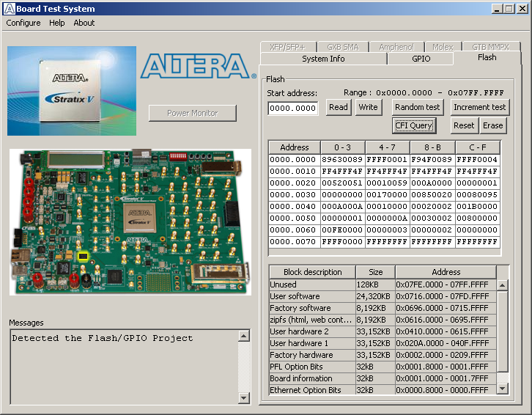The image size is (532, 415).
Task: Click block table scroll up arrow
Action: (503, 285)
